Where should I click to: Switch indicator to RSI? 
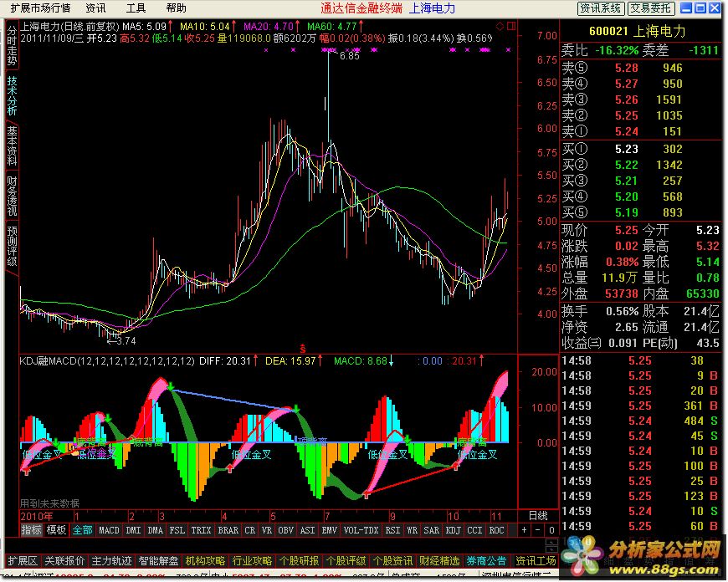point(392,530)
